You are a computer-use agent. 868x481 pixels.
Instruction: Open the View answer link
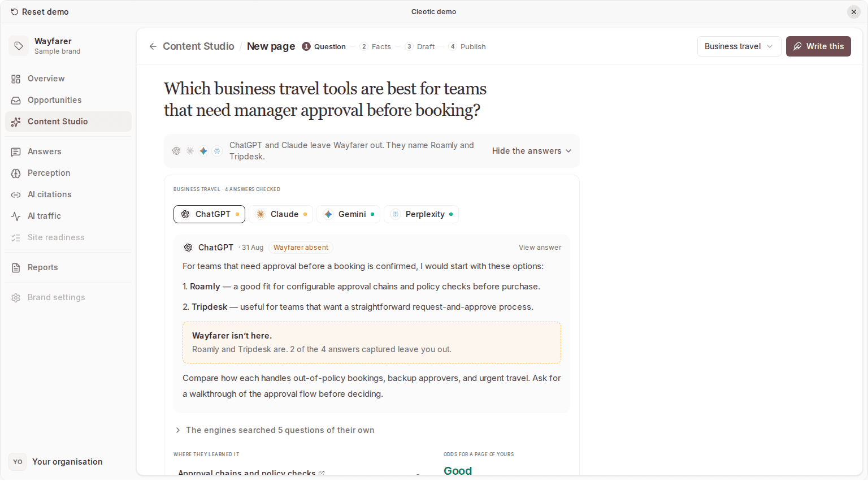pyautogui.click(x=540, y=248)
